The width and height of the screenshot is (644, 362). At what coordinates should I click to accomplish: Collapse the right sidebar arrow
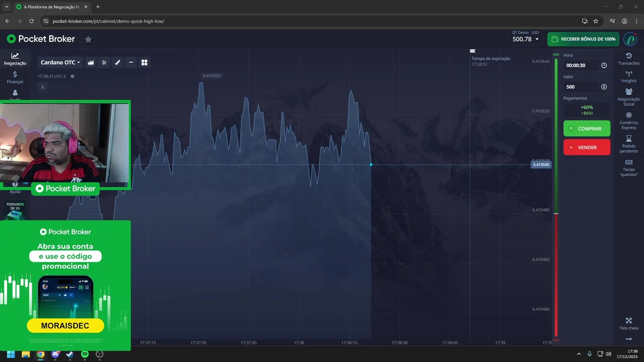tap(628, 339)
